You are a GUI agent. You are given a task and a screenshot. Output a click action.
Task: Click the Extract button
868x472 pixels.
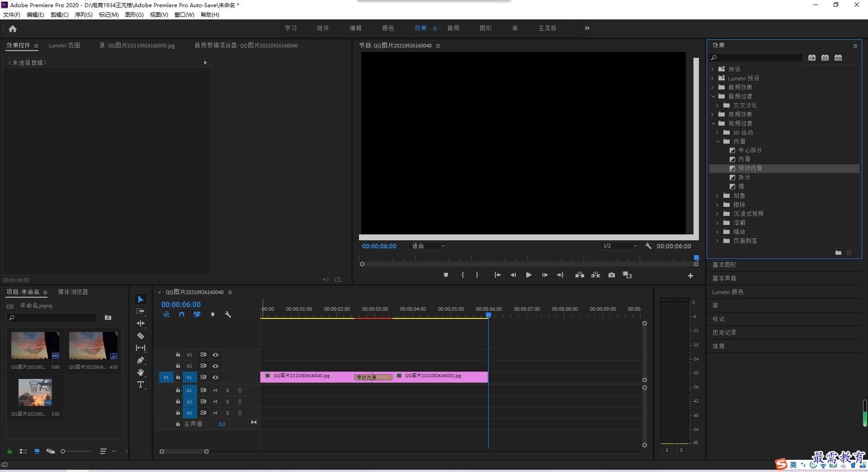coord(596,275)
